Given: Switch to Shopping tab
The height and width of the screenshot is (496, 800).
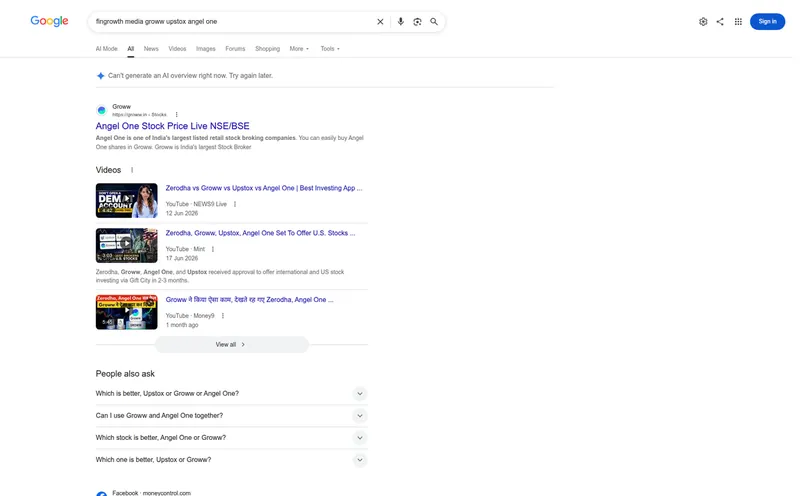Looking at the screenshot, I should (x=267, y=49).
